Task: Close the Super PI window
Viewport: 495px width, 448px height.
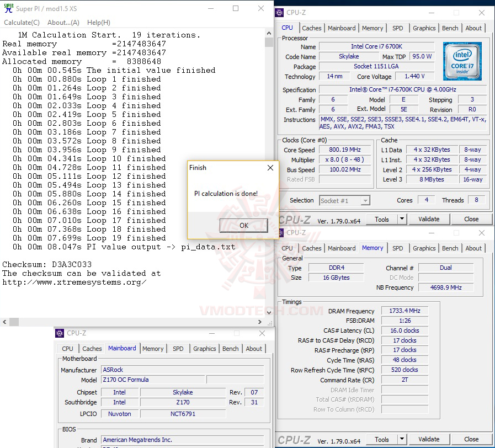Action: pyautogui.click(x=261, y=8)
